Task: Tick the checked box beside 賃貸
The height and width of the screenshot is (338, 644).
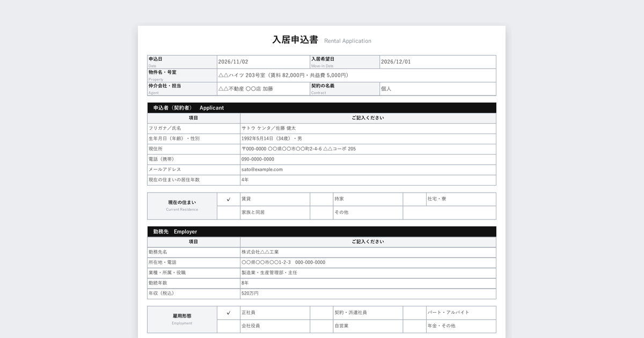Action: pos(229,199)
